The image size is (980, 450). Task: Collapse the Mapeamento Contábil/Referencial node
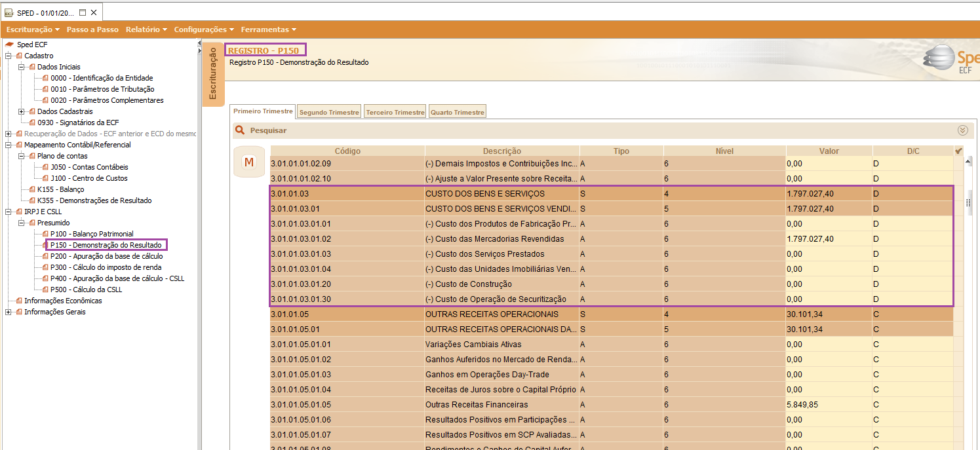point(9,145)
